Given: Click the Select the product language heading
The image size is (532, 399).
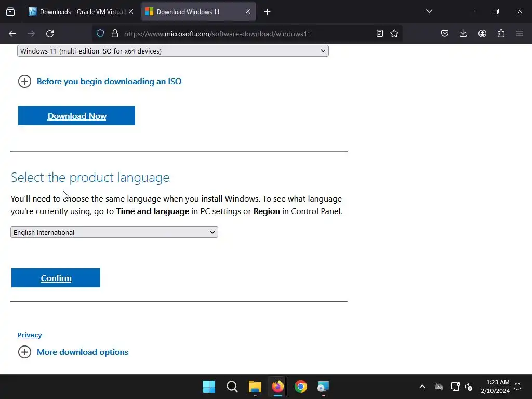Looking at the screenshot, I should click(x=90, y=178).
